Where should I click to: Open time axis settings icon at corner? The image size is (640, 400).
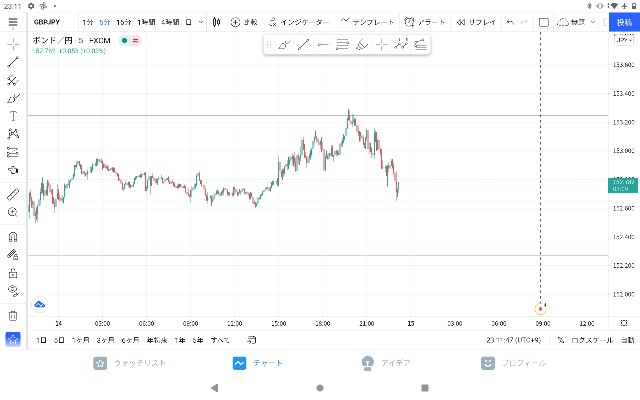pyautogui.click(x=624, y=323)
